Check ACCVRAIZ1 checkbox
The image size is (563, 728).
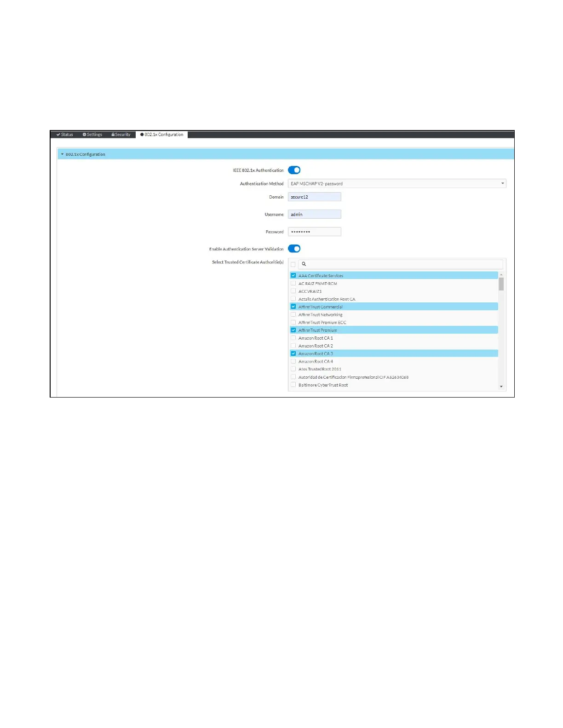tap(293, 291)
